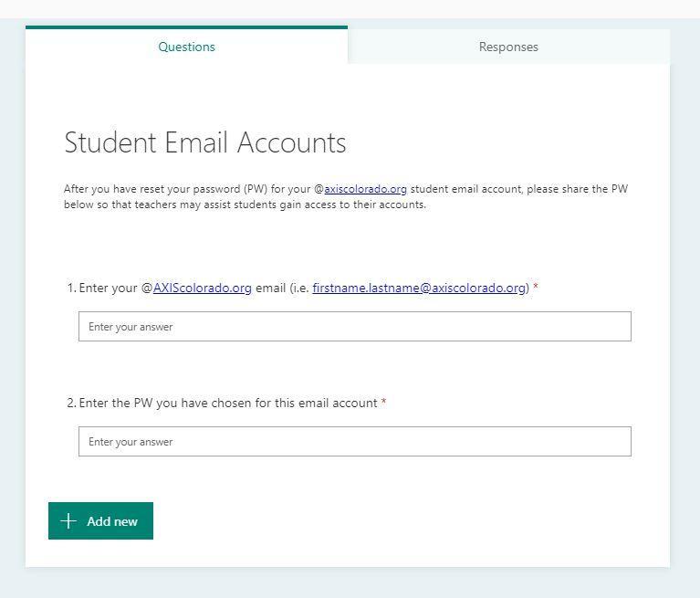
Task: Click the grey header strip above the form
Action: coord(350,9)
